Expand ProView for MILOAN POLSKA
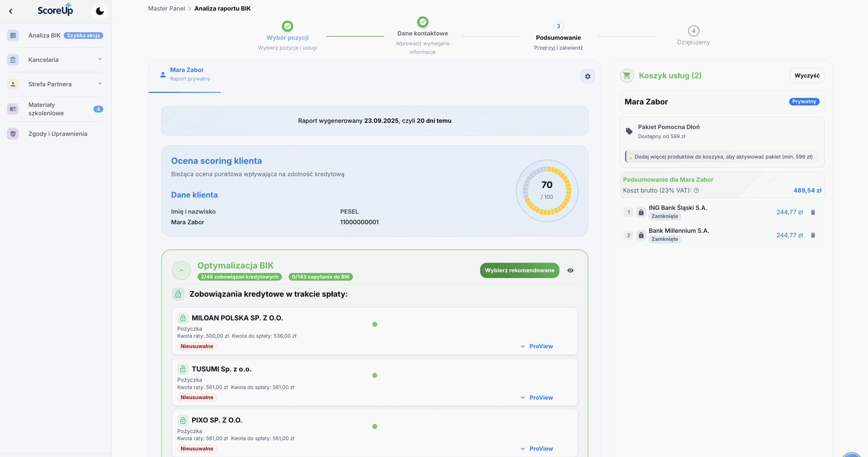The width and height of the screenshot is (868, 457). 537,346
